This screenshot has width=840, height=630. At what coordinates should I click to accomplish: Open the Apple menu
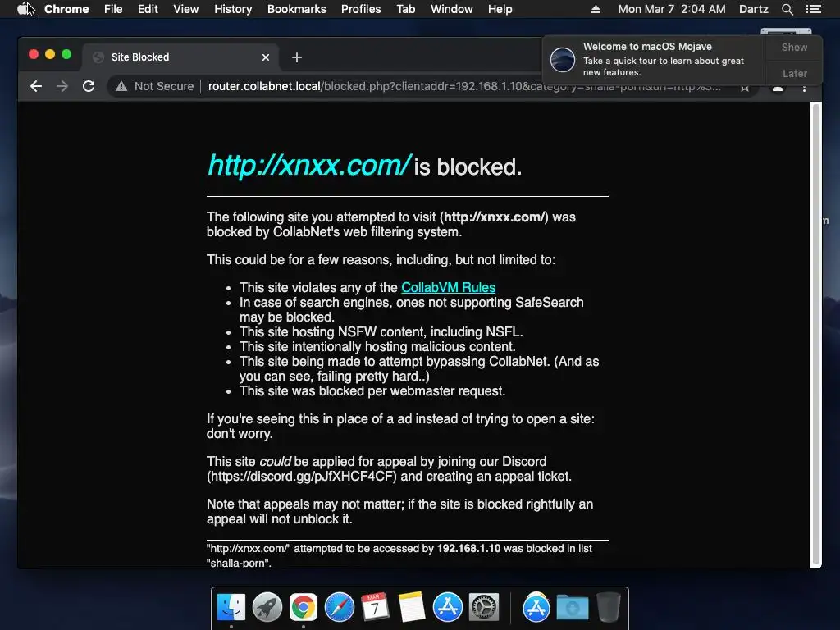click(x=22, y=9)
